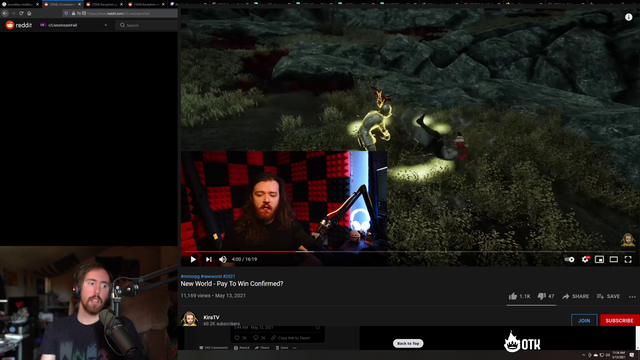Viewport: 640px width, 360px height.
Task: Save video to playlist
Action: pyautogui.click(x=608, y=296)
